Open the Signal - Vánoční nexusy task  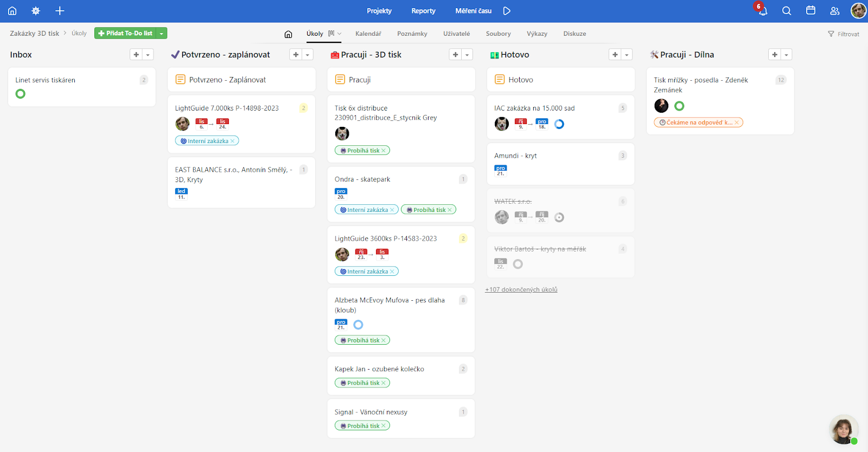[x=371, y=412]
